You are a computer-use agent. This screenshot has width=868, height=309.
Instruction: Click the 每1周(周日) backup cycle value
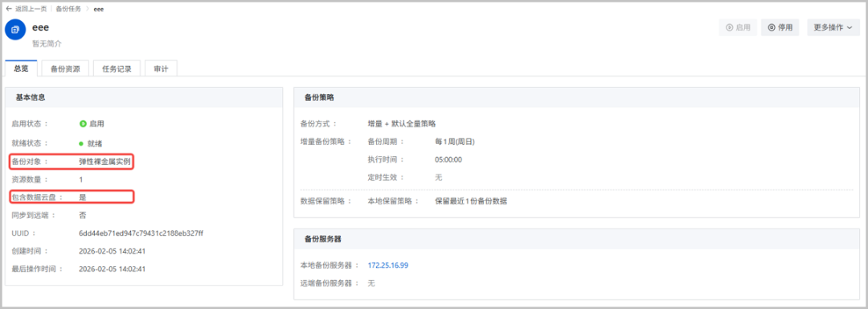(455, 142)
